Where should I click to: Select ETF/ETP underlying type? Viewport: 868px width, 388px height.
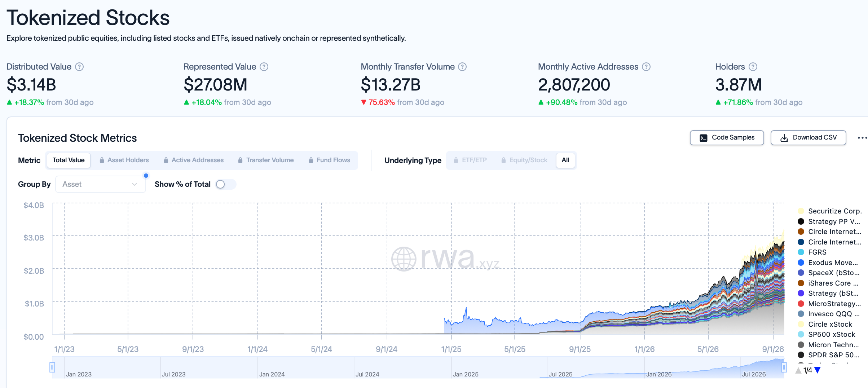(470, 160)
